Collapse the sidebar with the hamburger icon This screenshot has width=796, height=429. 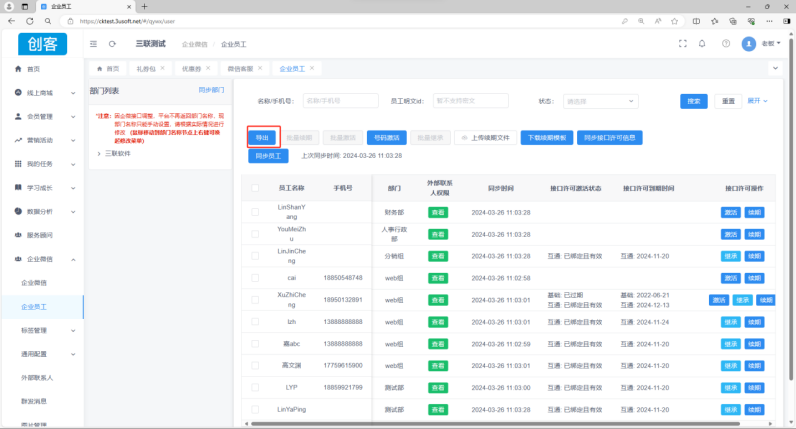(x=93, y=44)
